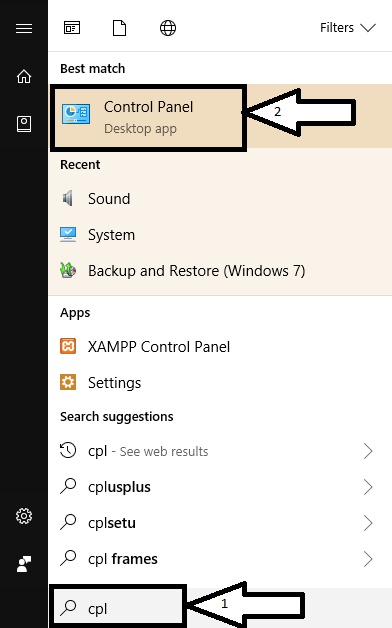The image size is (392, 628).
Task: Go to the Home icon in sidebar
Action: click(x=24, y=76)
